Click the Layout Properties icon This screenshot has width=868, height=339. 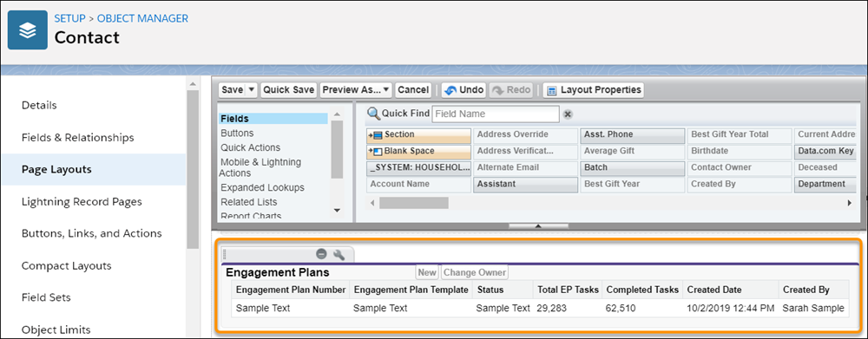click(551, 91)
